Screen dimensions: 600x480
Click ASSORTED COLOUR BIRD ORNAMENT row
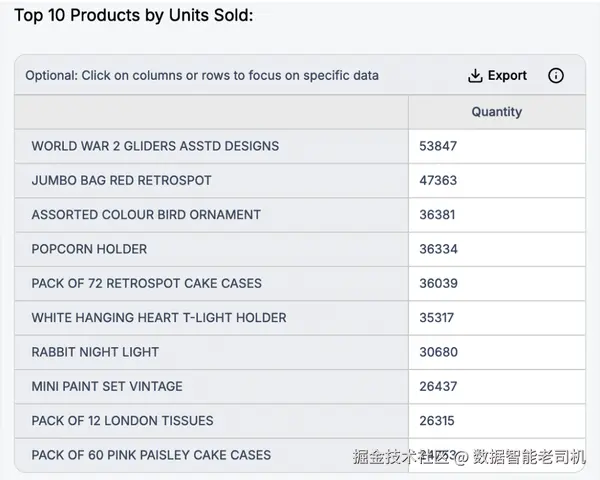146,214
